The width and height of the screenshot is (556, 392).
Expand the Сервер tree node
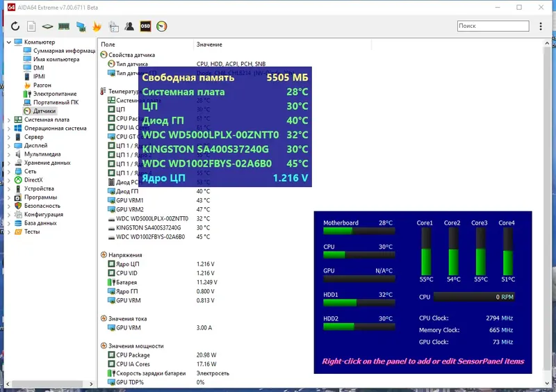click(x=9, y=137)
